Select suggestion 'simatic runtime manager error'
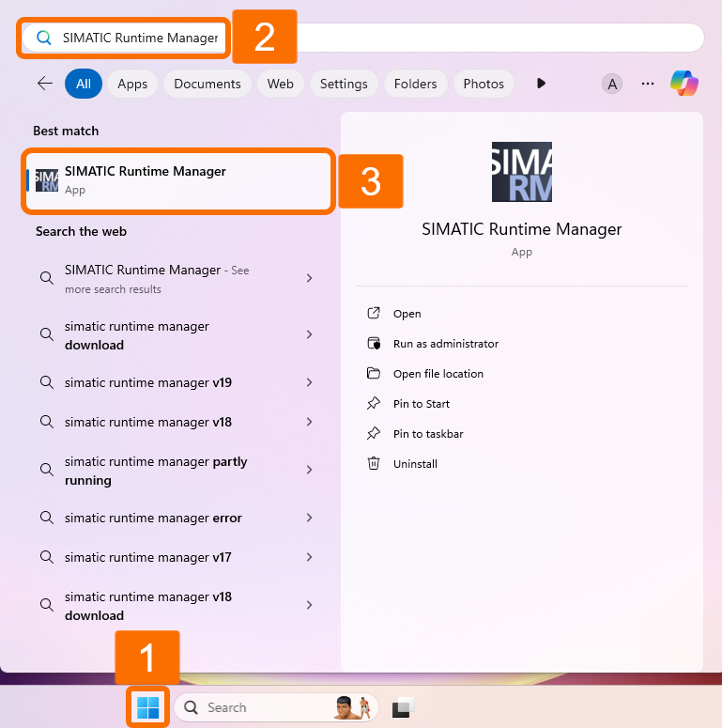The width and height of the screenshot is (722, 728). [x=178, y=518]
